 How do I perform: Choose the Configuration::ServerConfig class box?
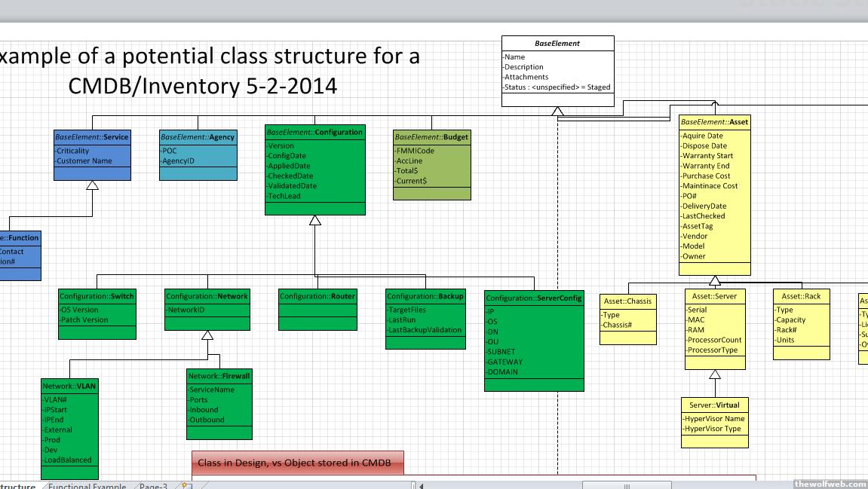coord(534,341)
